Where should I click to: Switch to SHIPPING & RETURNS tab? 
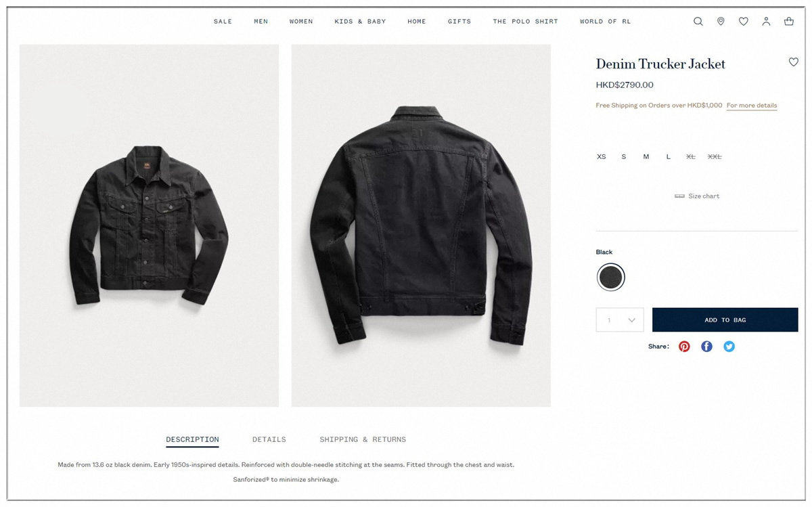coord(363,440)
